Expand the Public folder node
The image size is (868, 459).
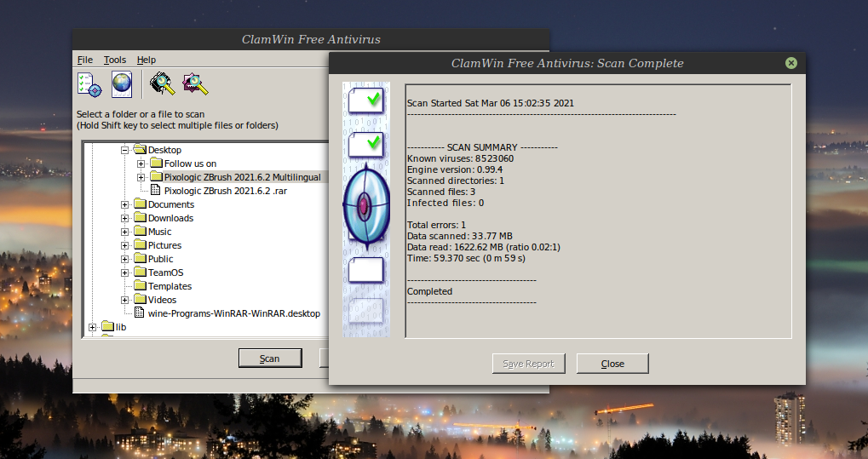coord(124,259)
